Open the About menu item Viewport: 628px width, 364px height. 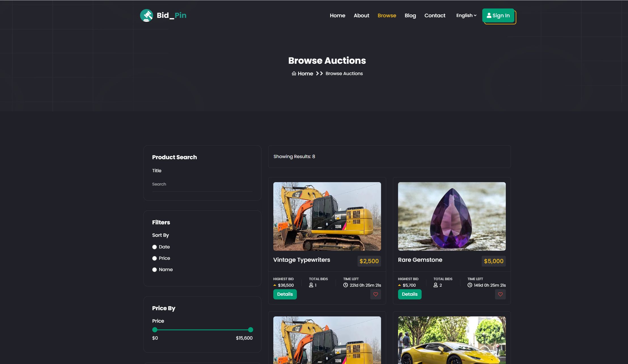tap(361, 16)
